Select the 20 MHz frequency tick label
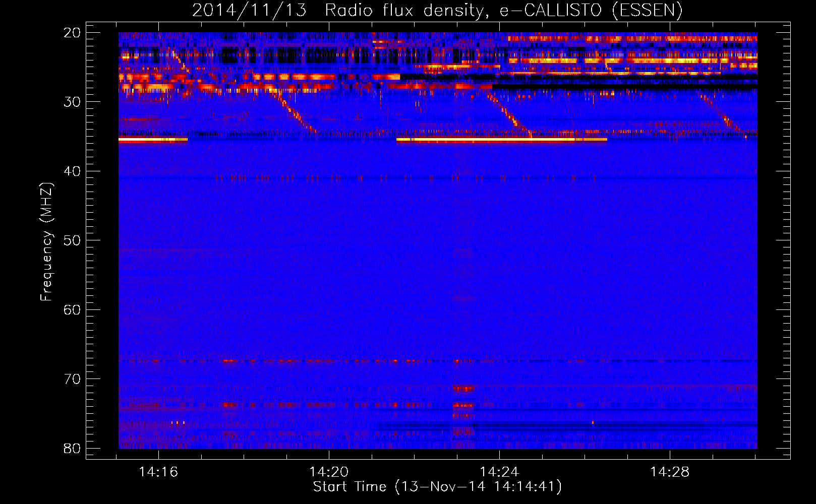Viewport: 816px width, 504px height. pyautogui.click(x=72, y=33)
